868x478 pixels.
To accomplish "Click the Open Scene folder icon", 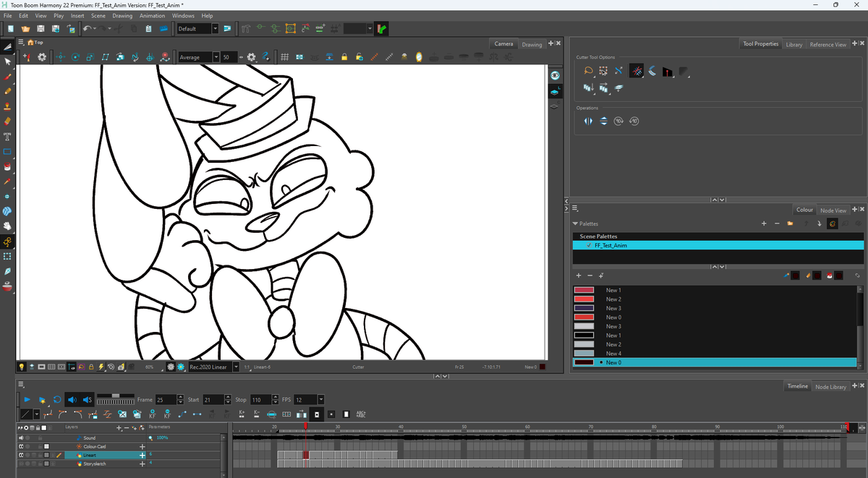I will pyautogui.click(x=25, y=29).
